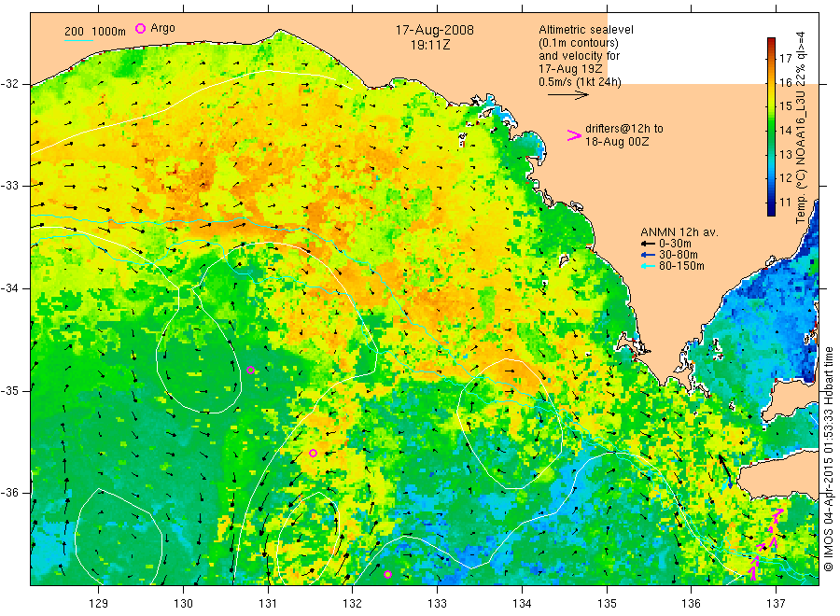Click the 130 longitude axis label

pos(183,604)
